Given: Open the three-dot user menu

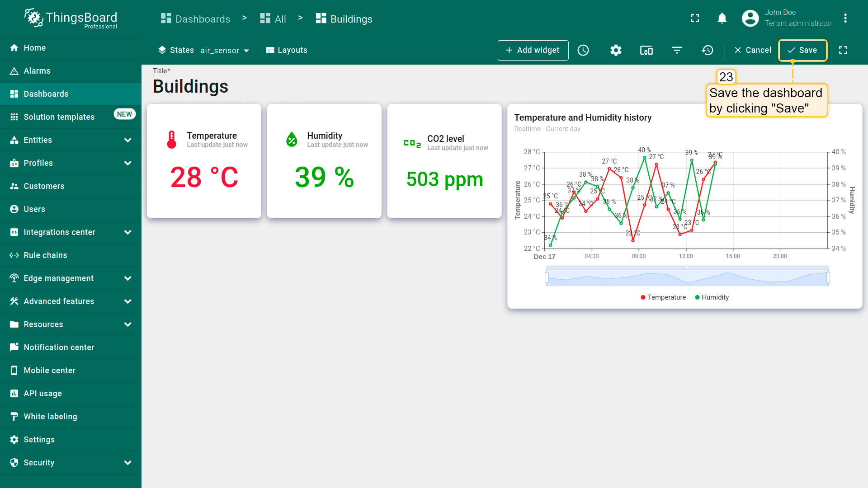Looking at the screenshot, I should point(845,18).
